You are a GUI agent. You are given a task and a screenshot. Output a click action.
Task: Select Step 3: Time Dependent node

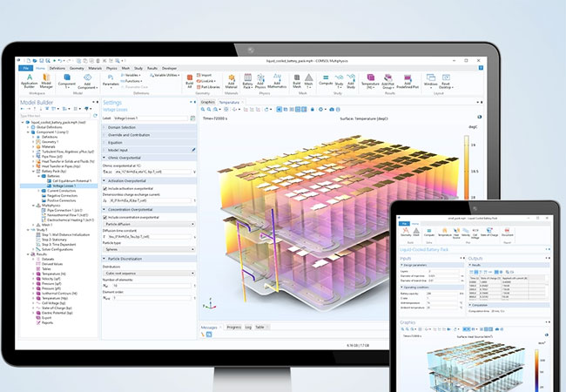pyautogui.click(x=58, y=245)
